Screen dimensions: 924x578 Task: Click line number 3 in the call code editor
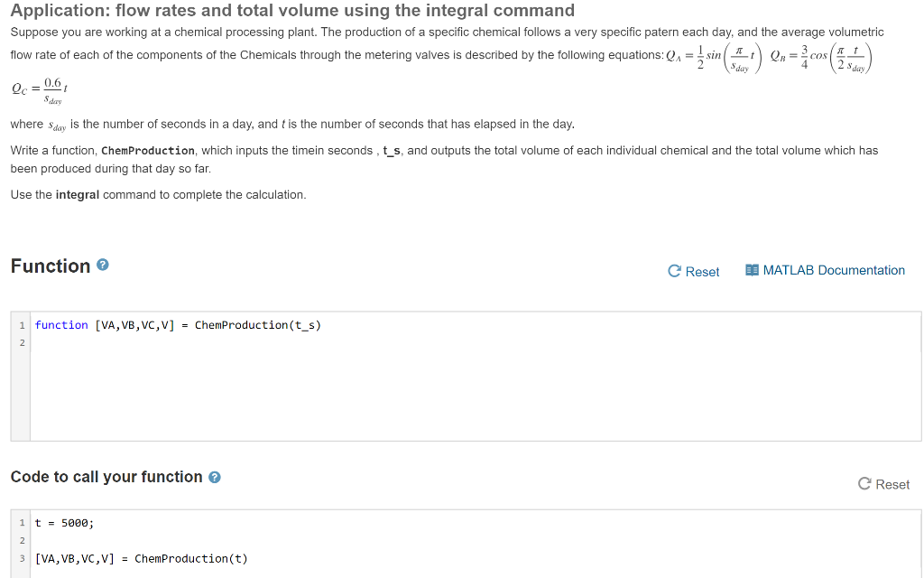(21, 558)
